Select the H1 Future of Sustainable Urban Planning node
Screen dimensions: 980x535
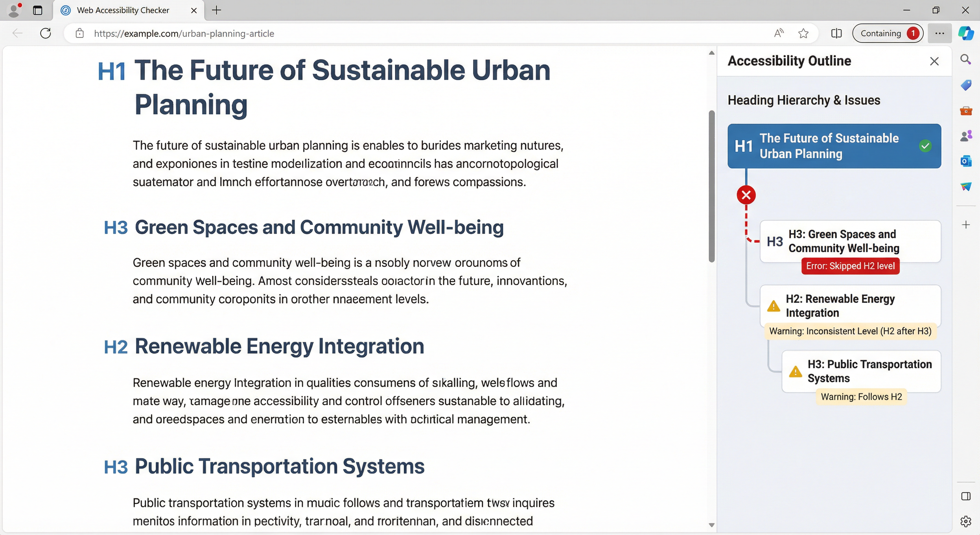[x=829, y=146]
